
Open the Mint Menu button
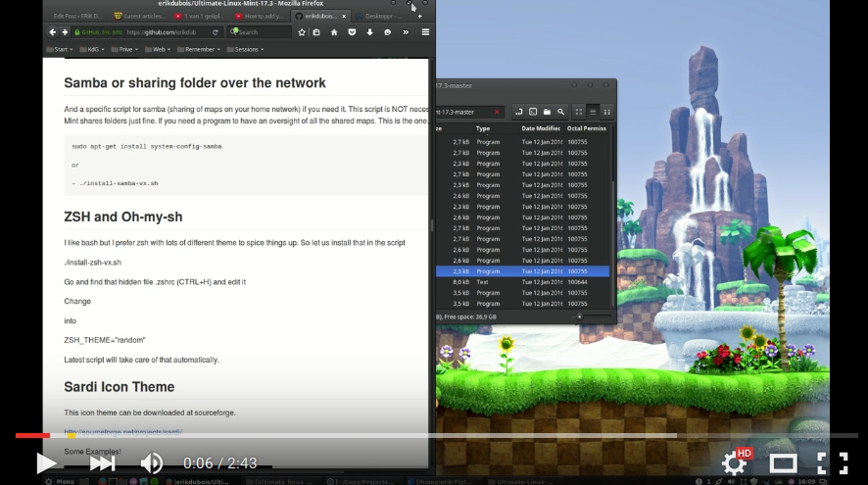[x=60, y=481]
